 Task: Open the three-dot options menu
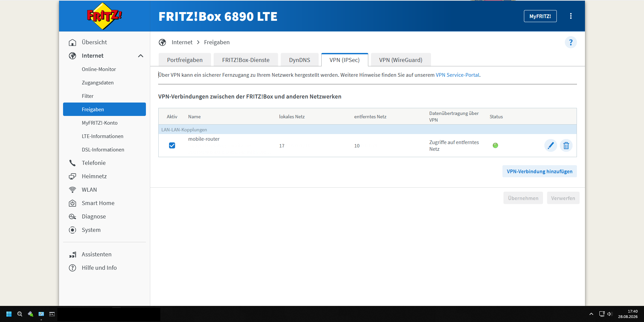pyautogui.click(x=571, y=16)
